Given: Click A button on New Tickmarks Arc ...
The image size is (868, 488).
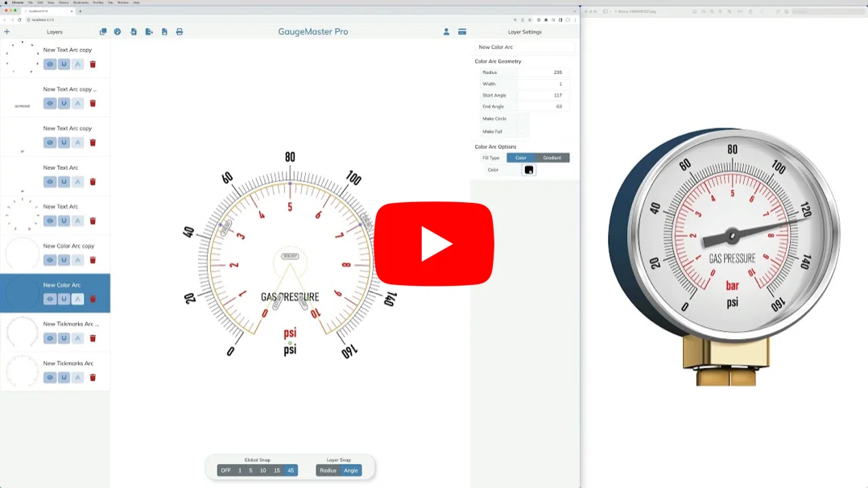Looking at the screenshot, I should [x=78, y=338].
